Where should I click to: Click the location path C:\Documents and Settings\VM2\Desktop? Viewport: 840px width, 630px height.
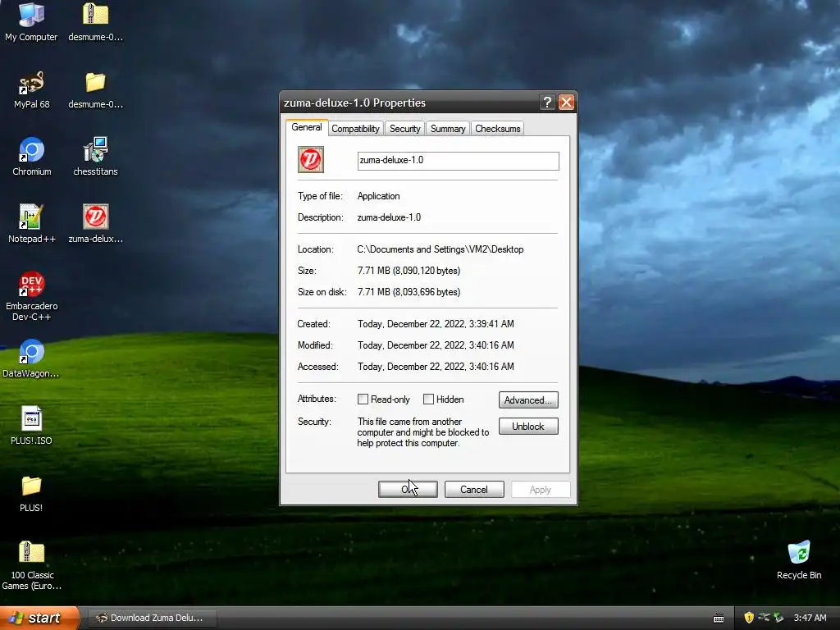(441, 249)
